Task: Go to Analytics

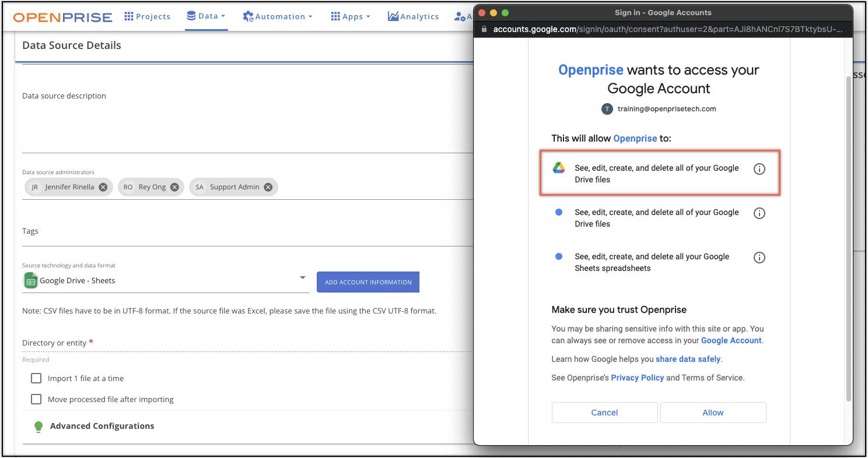Action: tap(413, 16)
